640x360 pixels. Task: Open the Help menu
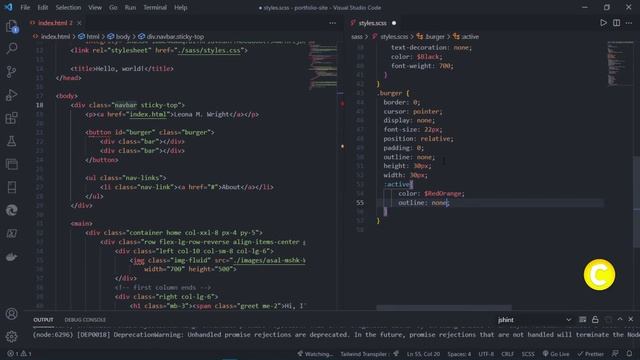tap(180, 7)
